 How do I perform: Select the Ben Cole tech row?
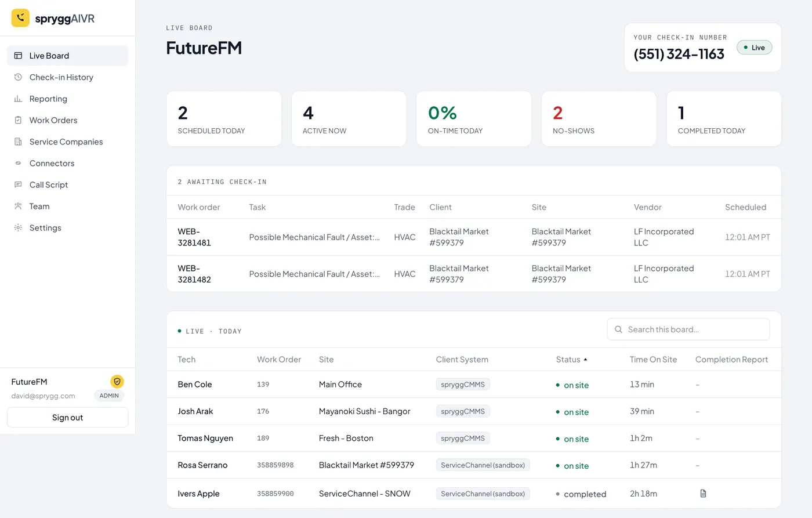474,385
